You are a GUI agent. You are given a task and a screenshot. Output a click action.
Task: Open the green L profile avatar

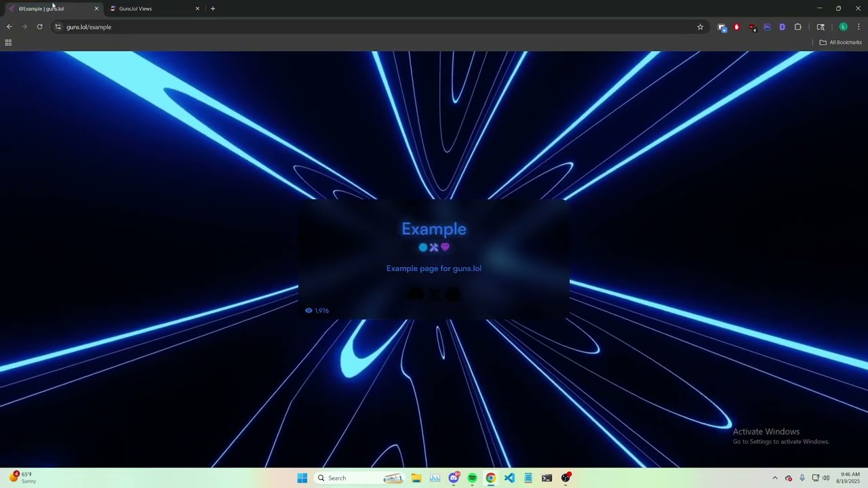(844, 27)
